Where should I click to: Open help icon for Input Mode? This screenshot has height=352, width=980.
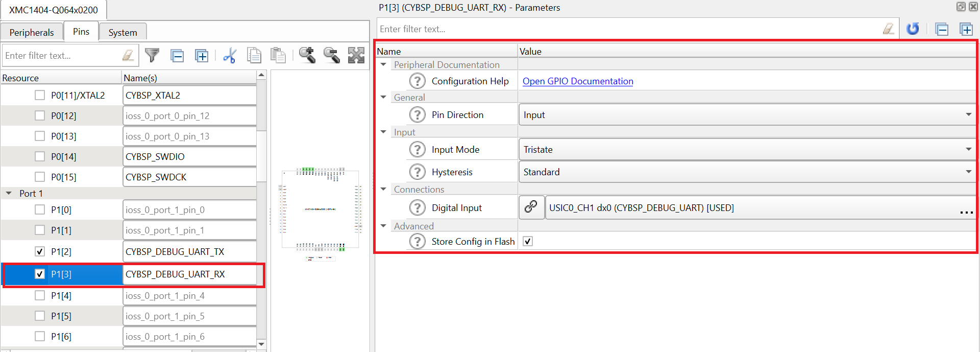[418, 149]
